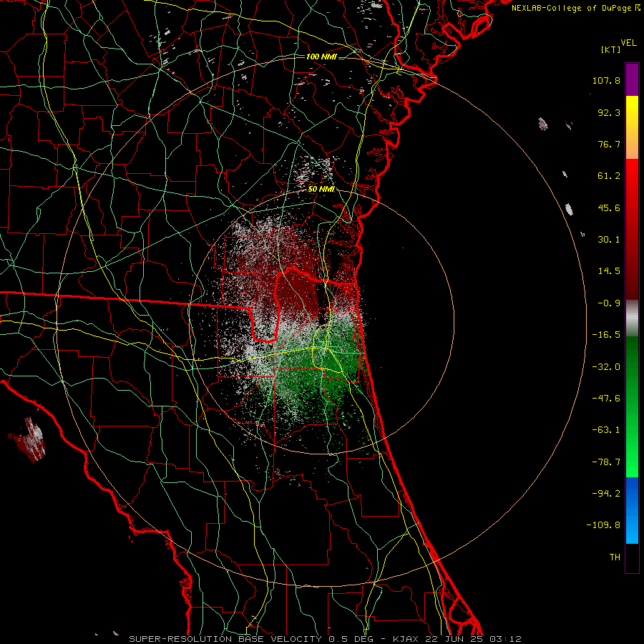Image resolution: width=644 pixels, height=644 pixels.
Task: Click the [KT] units label
Action: click(611, 49)
